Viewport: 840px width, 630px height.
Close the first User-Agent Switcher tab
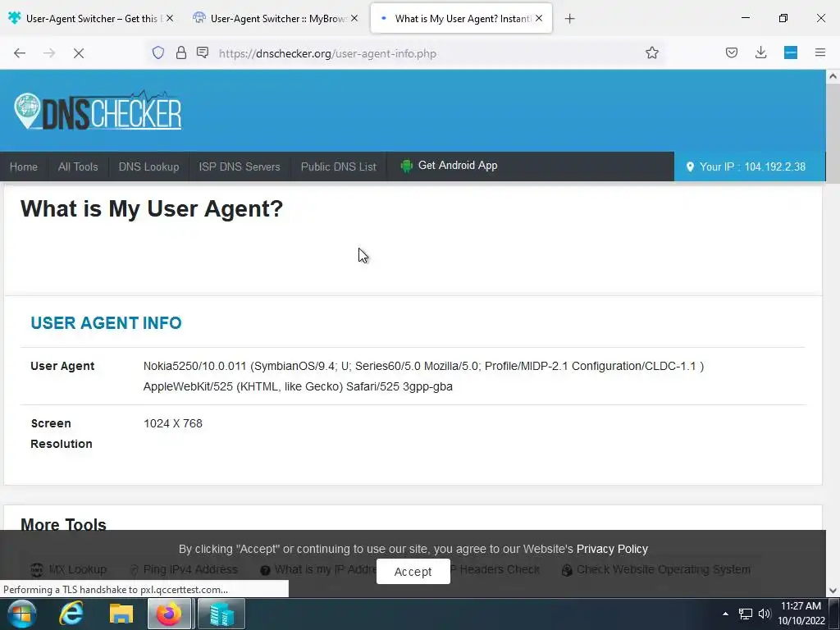170,18
